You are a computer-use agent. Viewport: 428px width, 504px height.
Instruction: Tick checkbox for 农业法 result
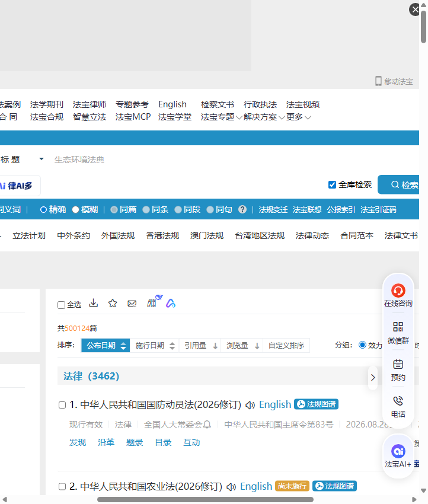coord(62,487)
